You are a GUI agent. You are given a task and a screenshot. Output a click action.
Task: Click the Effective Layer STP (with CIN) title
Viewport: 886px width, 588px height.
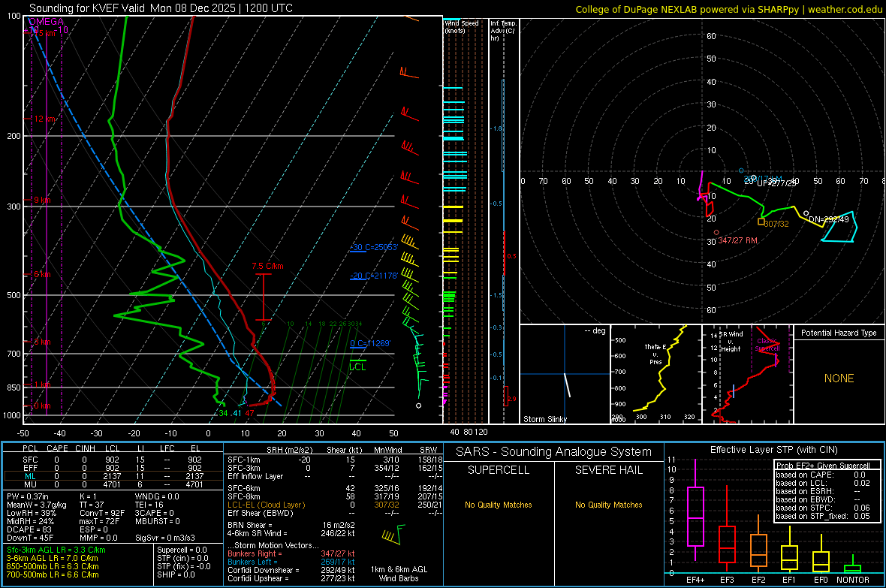click(x=773, y=450)
